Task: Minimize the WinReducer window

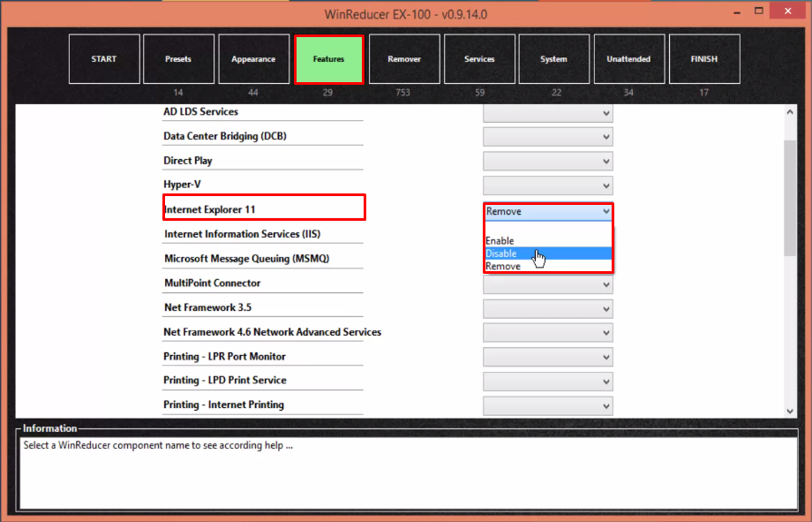Action: (x=737, y=11)
